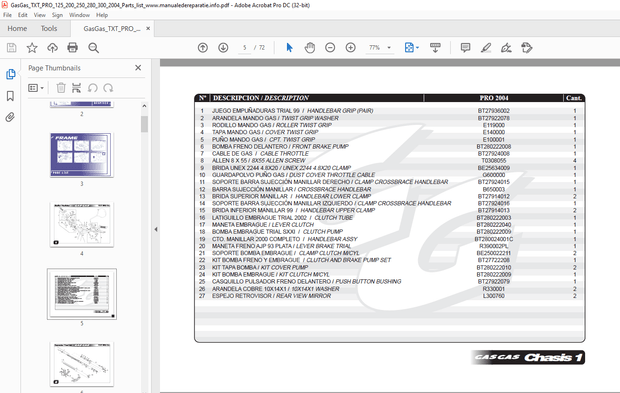Add a comment with the sticky note tool

pyautogui.click(x=465, y=48)
